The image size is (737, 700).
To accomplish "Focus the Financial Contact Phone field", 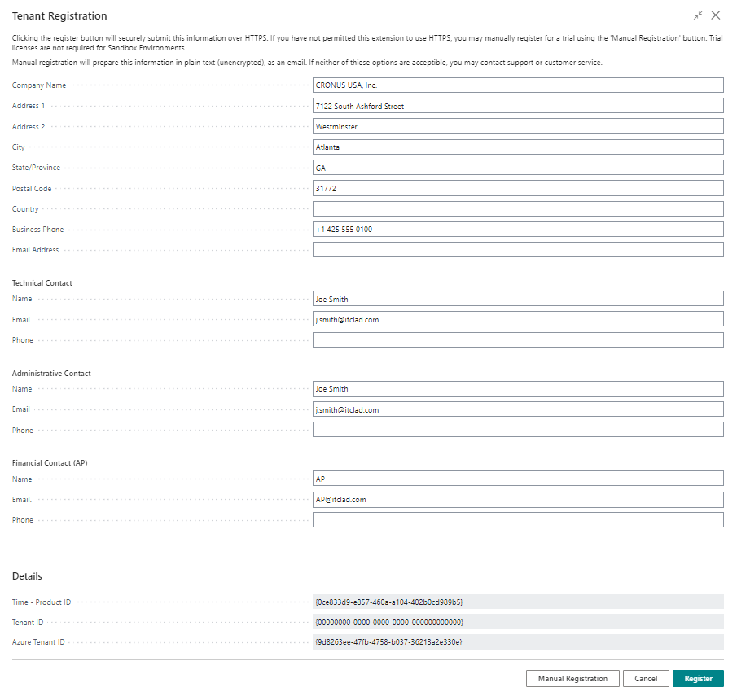I will pyautogui.click(x=518, y=519).
